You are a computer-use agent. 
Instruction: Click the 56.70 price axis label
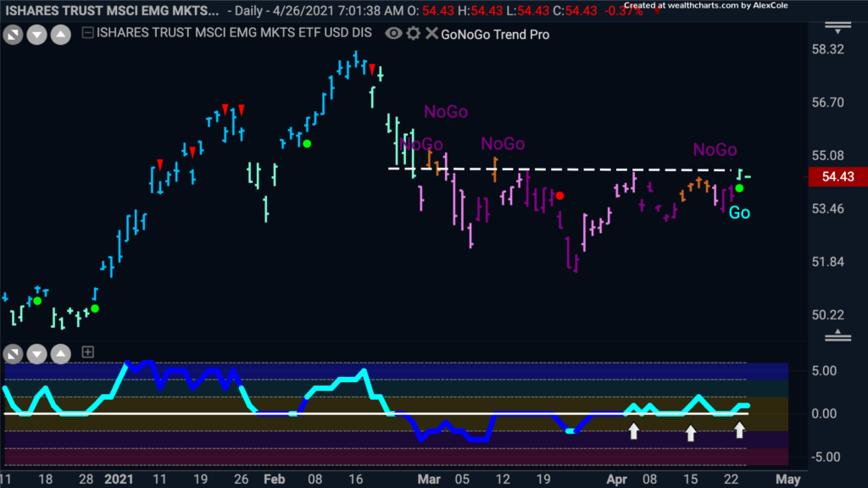(x=827, y=103)
